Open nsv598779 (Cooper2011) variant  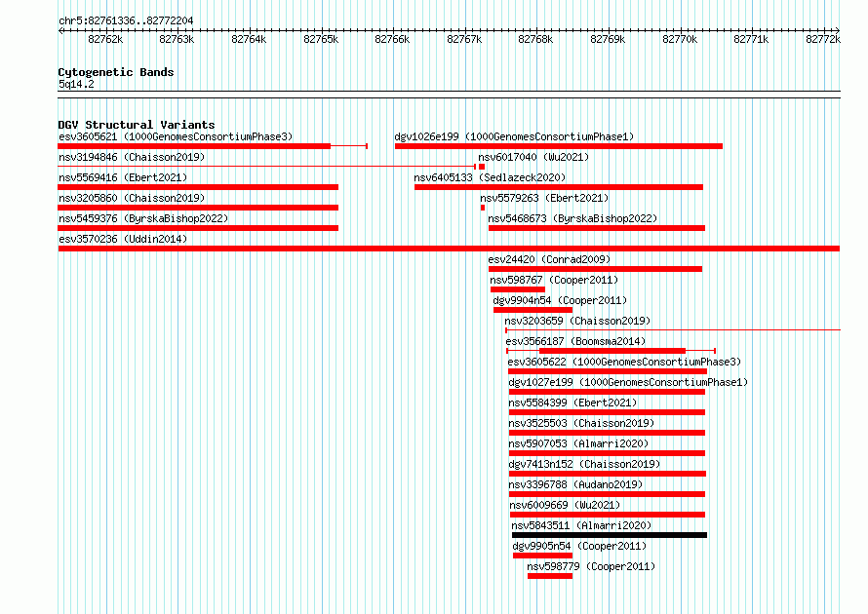point(591,566)
